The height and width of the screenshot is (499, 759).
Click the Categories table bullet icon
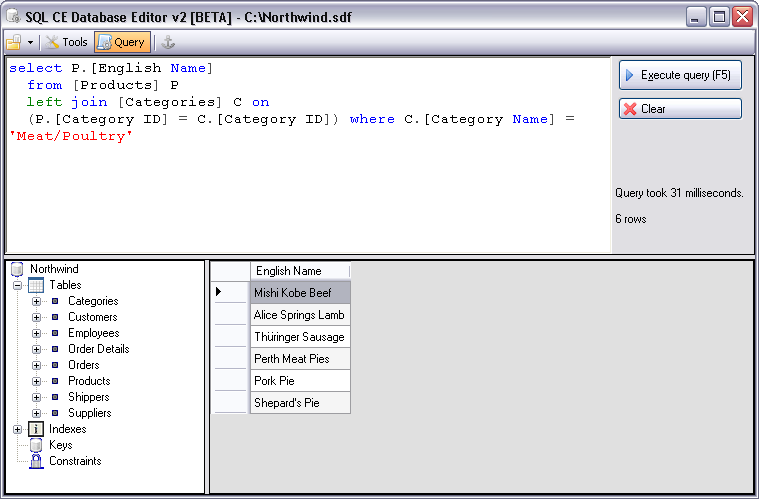pos(55,301)
